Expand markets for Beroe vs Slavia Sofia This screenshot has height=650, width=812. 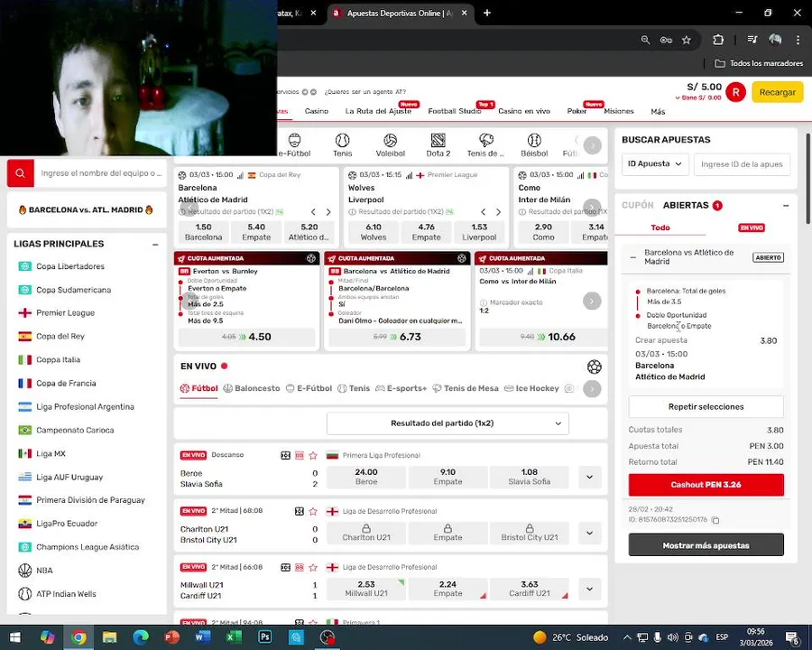(x=589, y=477)
